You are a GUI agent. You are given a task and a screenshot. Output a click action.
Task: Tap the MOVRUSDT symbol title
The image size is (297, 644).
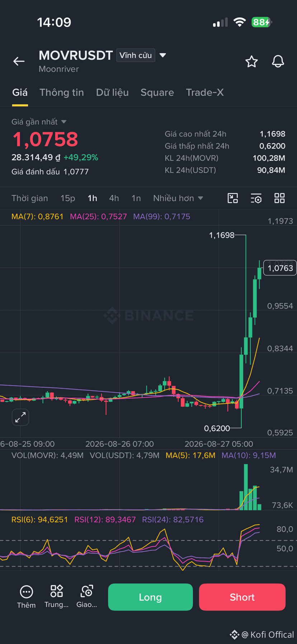[76, 55]
